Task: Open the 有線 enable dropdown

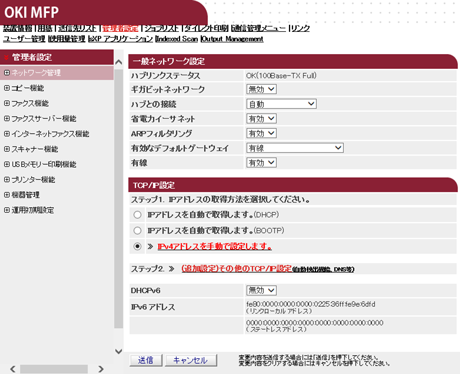Action: point(261,163)
